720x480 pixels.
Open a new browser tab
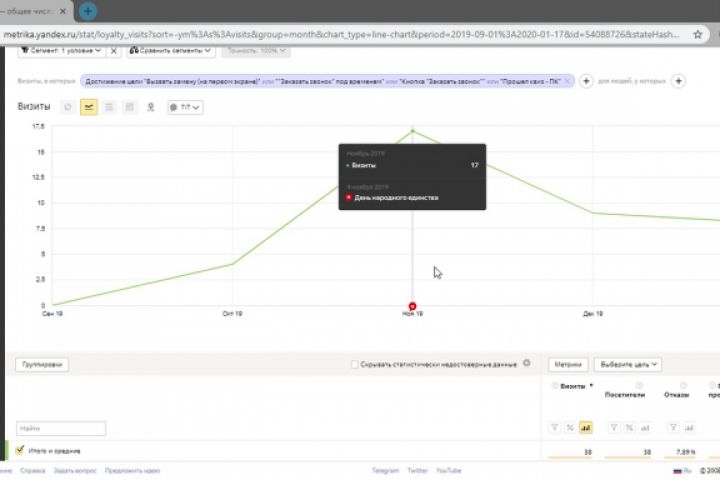click(88, 11)
